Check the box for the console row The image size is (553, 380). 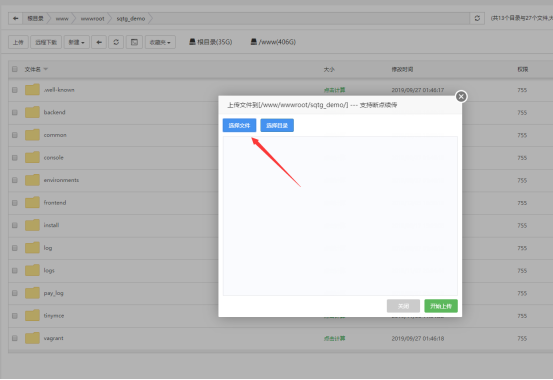click(15, 158)
